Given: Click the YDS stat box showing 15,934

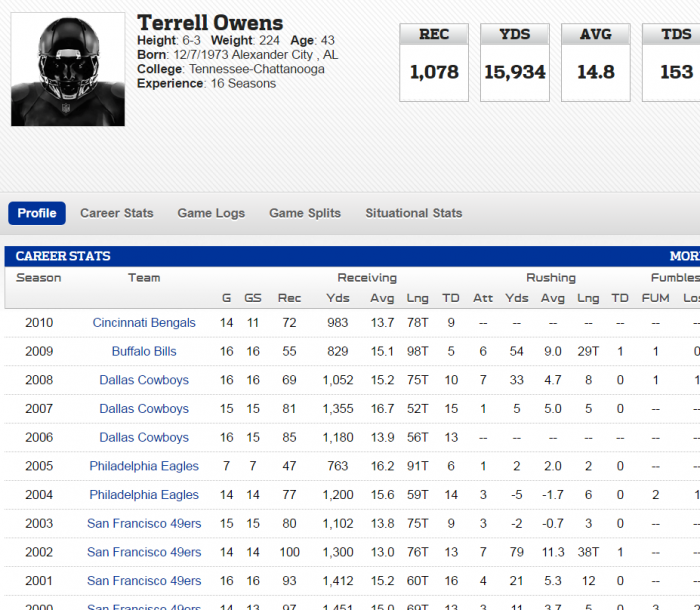Looking at the screenshot, I should click(x=515, y=63).
